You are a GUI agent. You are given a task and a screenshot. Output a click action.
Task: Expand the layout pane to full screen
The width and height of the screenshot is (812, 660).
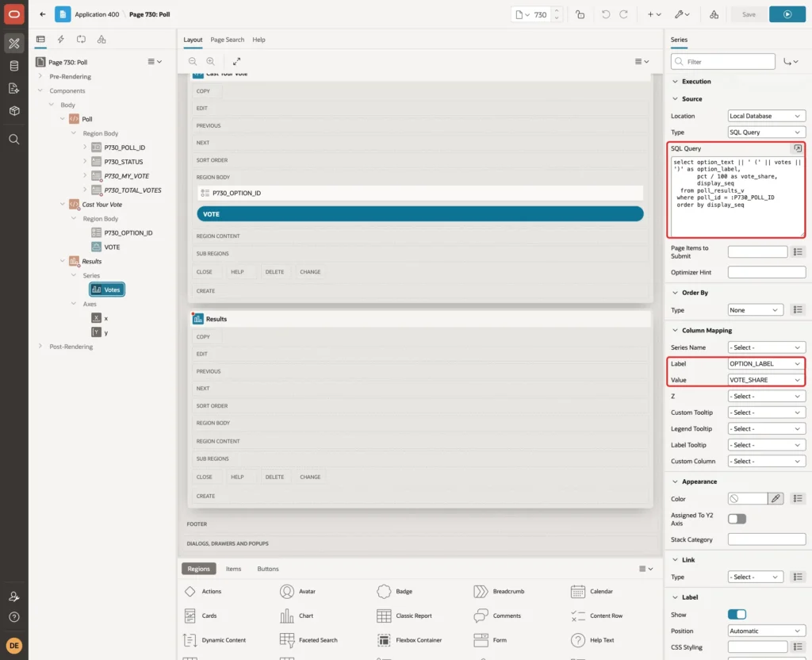[x=236, y=61]
